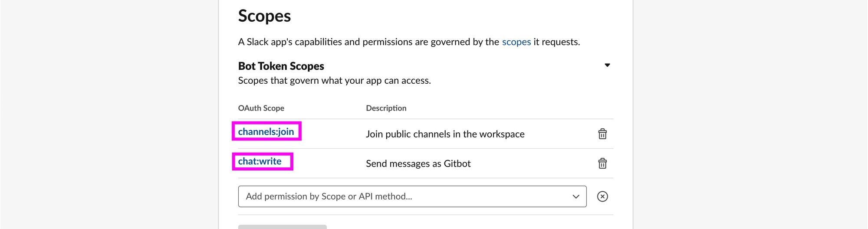Select the Send messages as Gitbot text

coord(418,164)
